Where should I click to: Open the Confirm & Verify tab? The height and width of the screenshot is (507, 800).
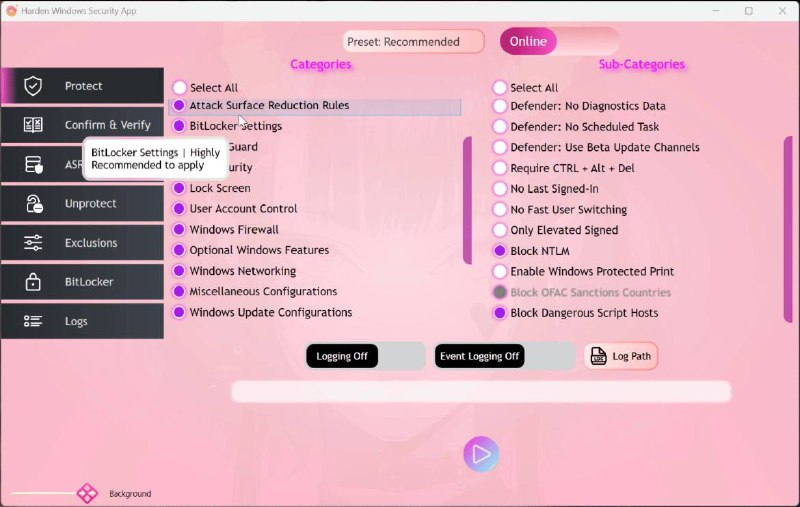(82, 125)
